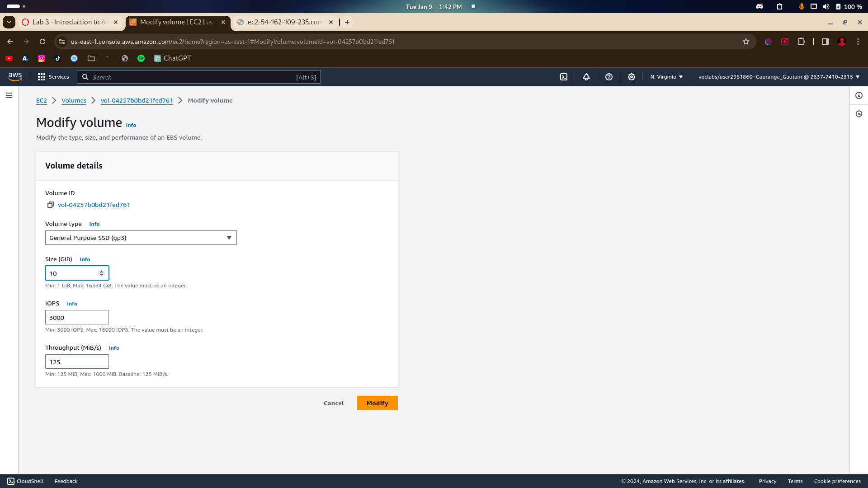868x488 pixels.
Task: Switch to the Lab 3 Introduction tab
Action: tap(69, 22)
